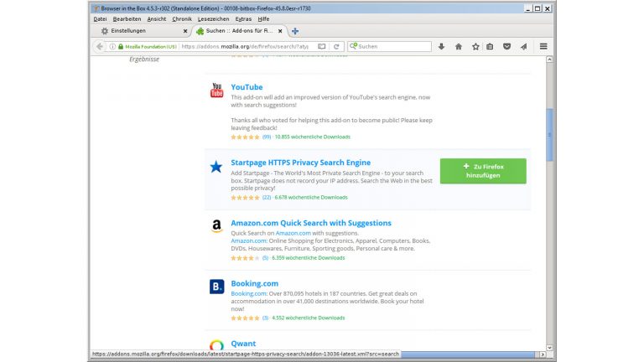This screenshot has width=644, height=362.
Task: Open the Lesezeichen menu
Action: coord(213,18)
